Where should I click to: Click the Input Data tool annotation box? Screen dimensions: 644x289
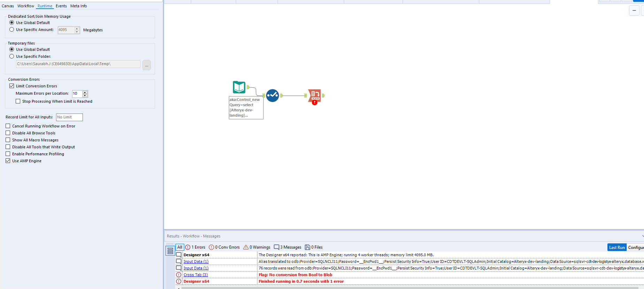[246, 108]
